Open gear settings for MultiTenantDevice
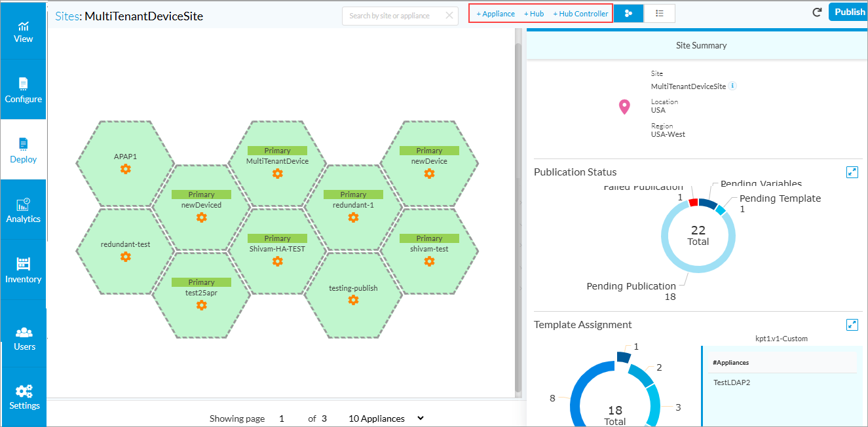 pos(278,174)
